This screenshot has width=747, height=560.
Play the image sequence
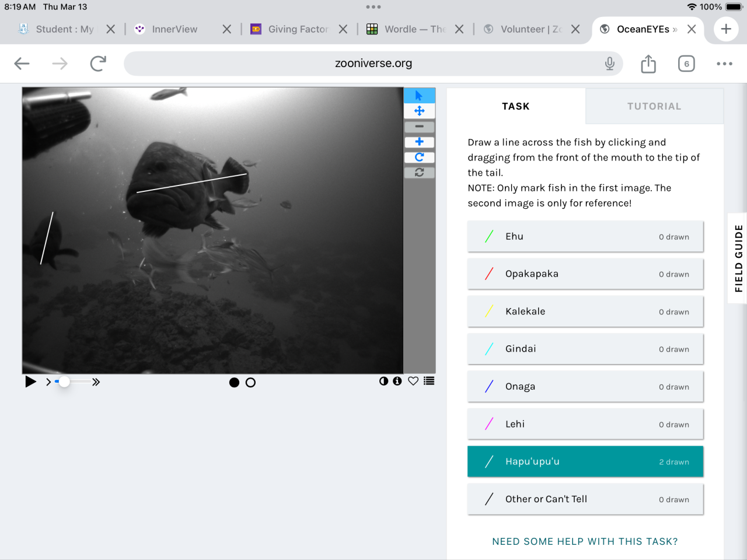(x=30, y=381)
